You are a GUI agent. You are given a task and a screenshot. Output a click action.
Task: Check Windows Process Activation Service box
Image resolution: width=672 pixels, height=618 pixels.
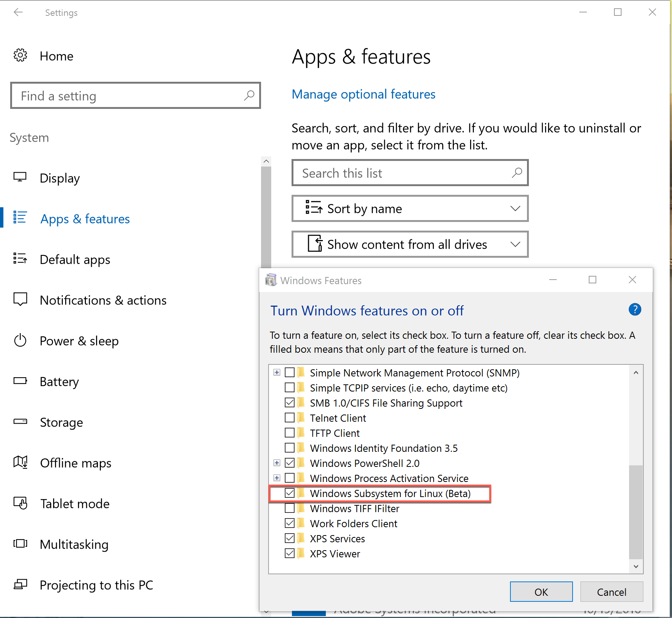pyautogui.click(x=290, y=478)
